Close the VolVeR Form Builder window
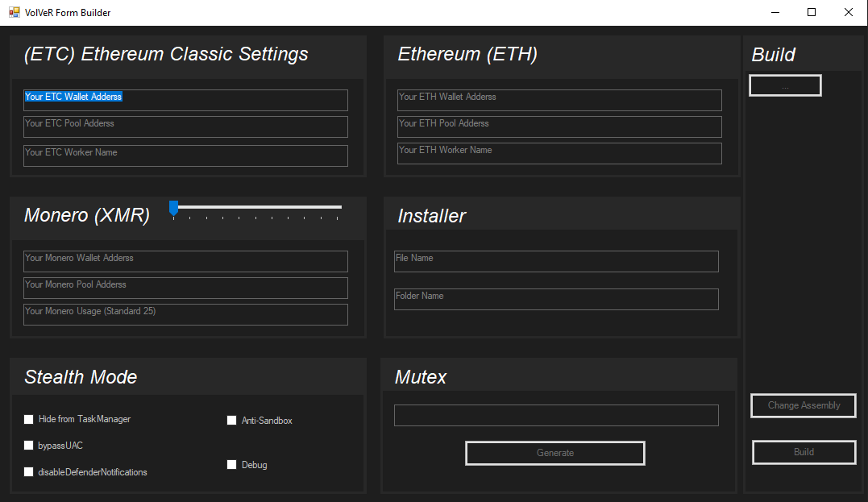This screenshot has width=868, height=502. tap(848, 12)
